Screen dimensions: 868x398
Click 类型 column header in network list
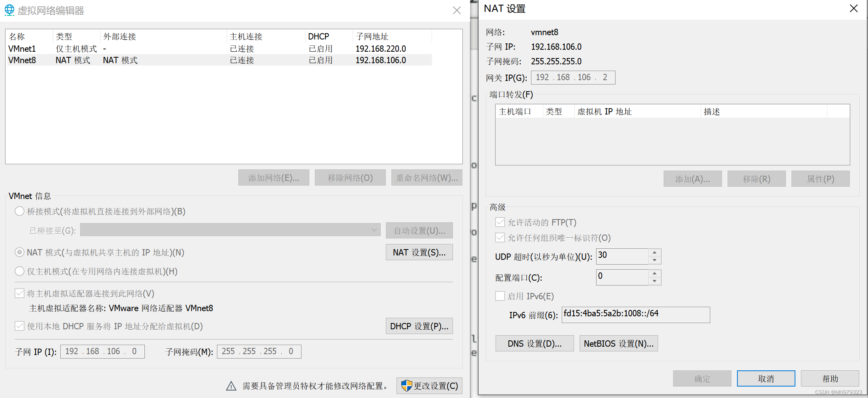click(x=77, y=36)
